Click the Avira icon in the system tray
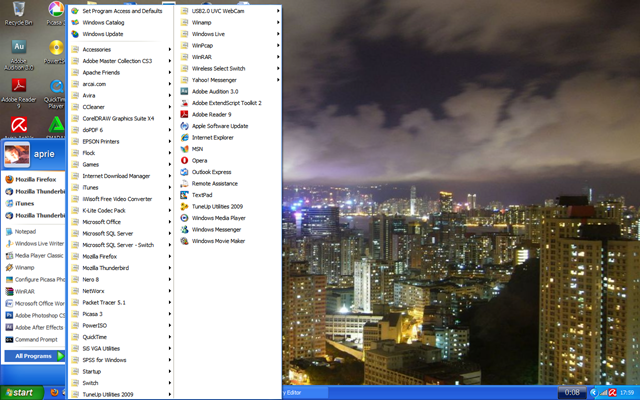The width and height of the screenshot is (640, 400). (x=612, y=393)
